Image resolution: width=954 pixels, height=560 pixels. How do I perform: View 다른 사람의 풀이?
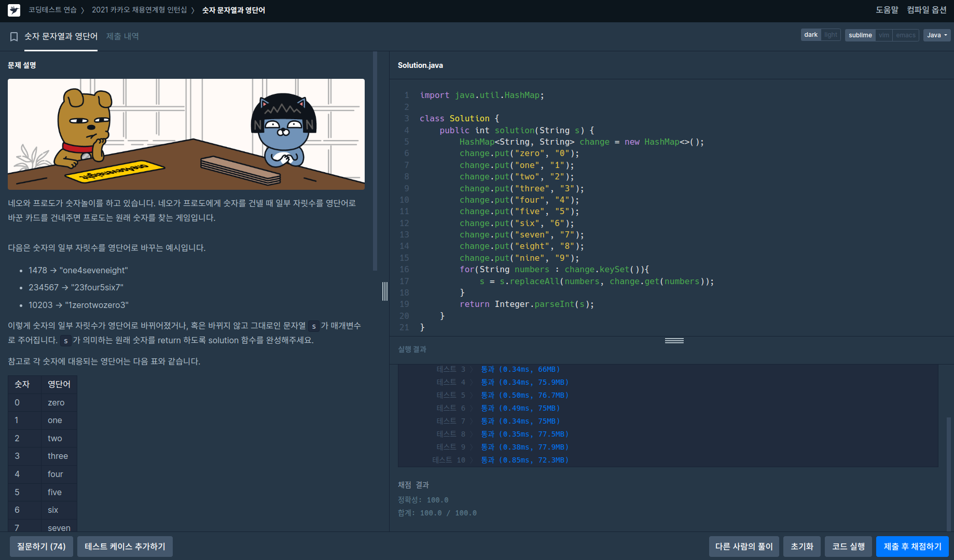point(744,547)
